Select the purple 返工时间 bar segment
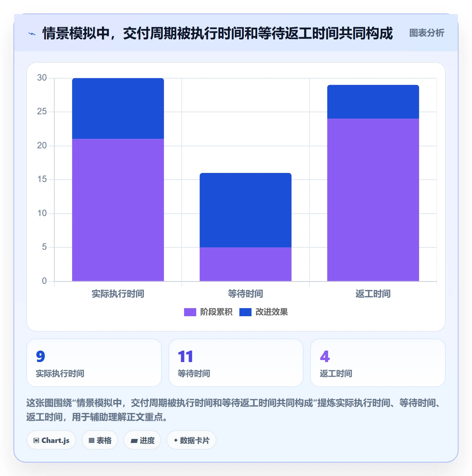This screenshot has width=472, height=476. (x=373, y=200)
